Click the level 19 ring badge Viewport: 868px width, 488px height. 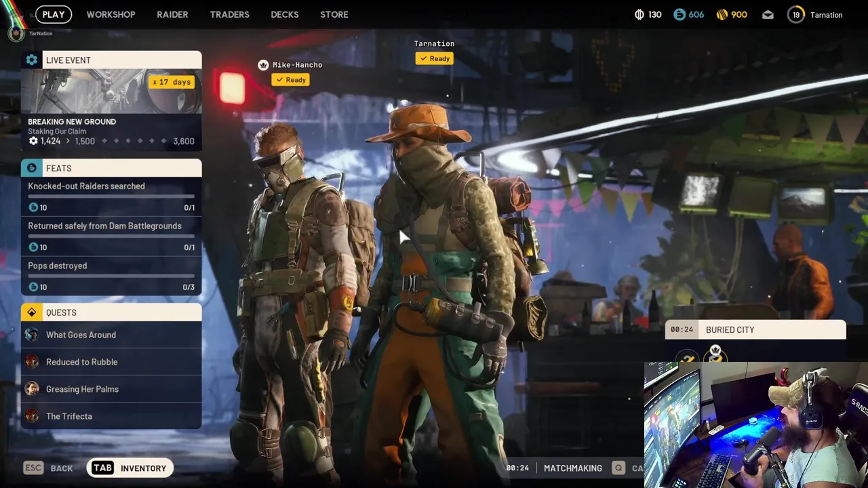pyautogui.click(x=796, y=15)
